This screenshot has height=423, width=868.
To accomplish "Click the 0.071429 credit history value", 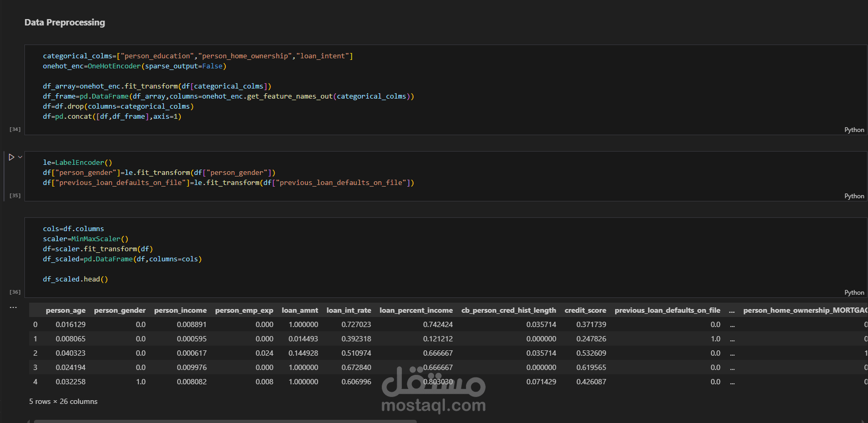I will pos(541,382).
